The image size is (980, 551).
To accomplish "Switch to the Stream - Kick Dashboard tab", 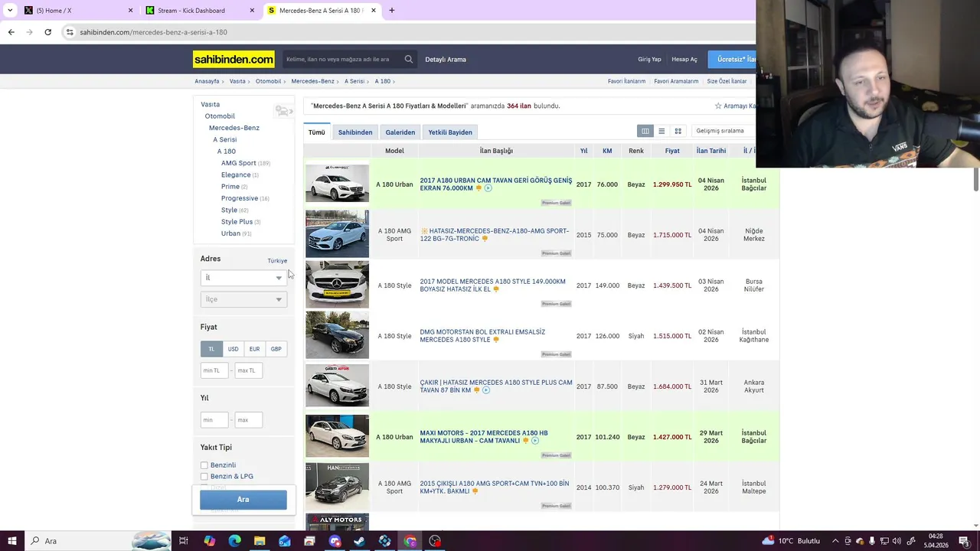I will pyautogui.click(x=200, y=11).
